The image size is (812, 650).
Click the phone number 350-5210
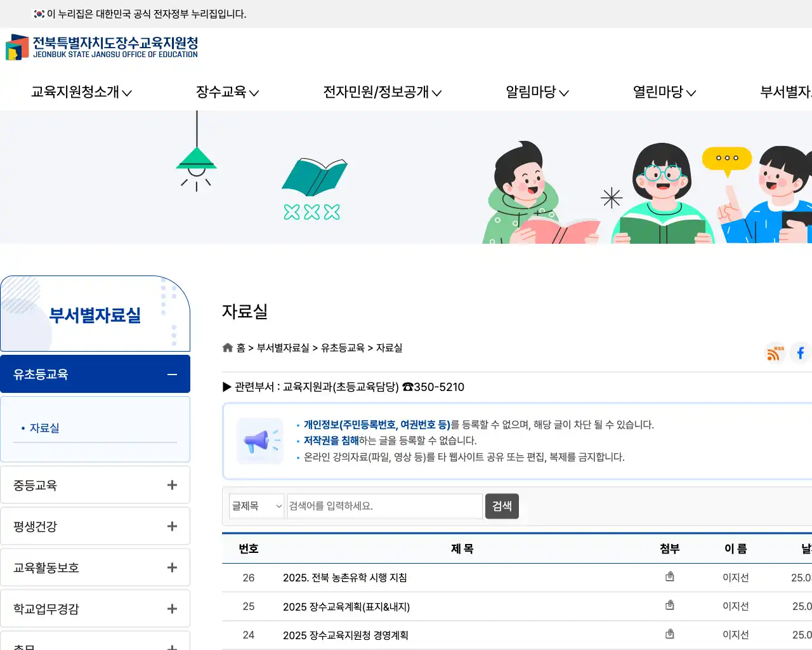[439, 387]
